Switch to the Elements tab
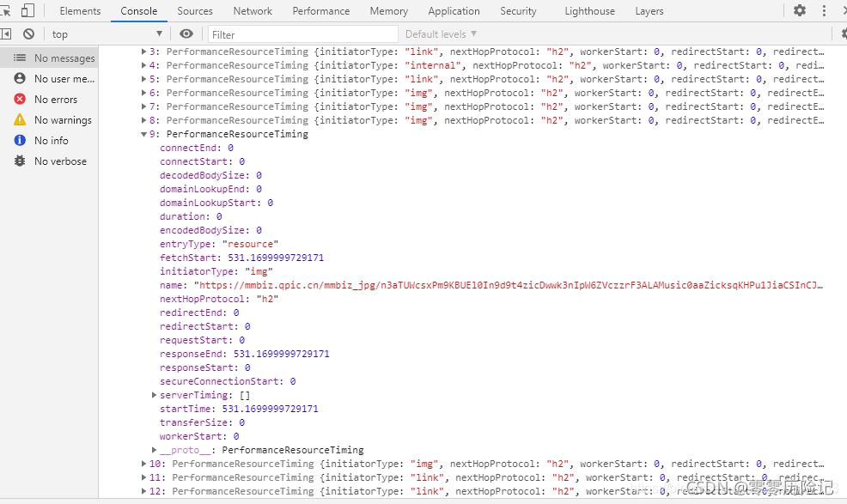The height and width of the screenshot is (504, 847). (x=80, y=11)
